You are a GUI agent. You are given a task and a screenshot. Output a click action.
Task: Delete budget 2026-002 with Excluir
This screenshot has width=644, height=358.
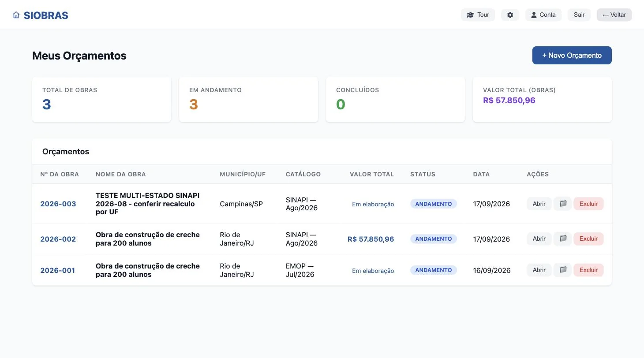[x=588, y=239]
